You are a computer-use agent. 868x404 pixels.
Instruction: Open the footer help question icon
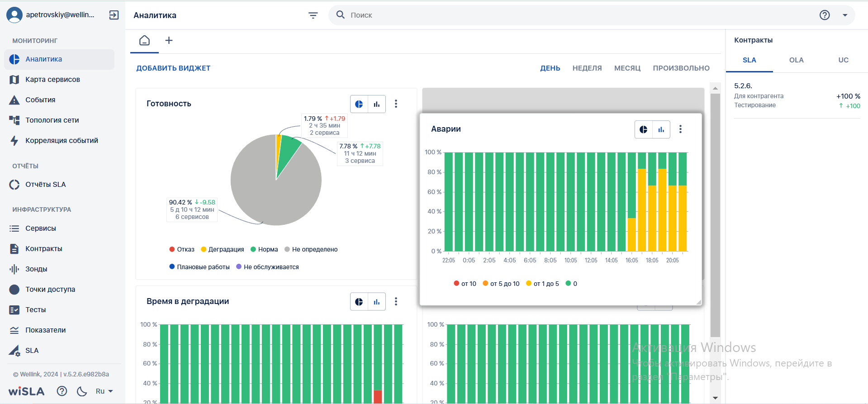62,391
